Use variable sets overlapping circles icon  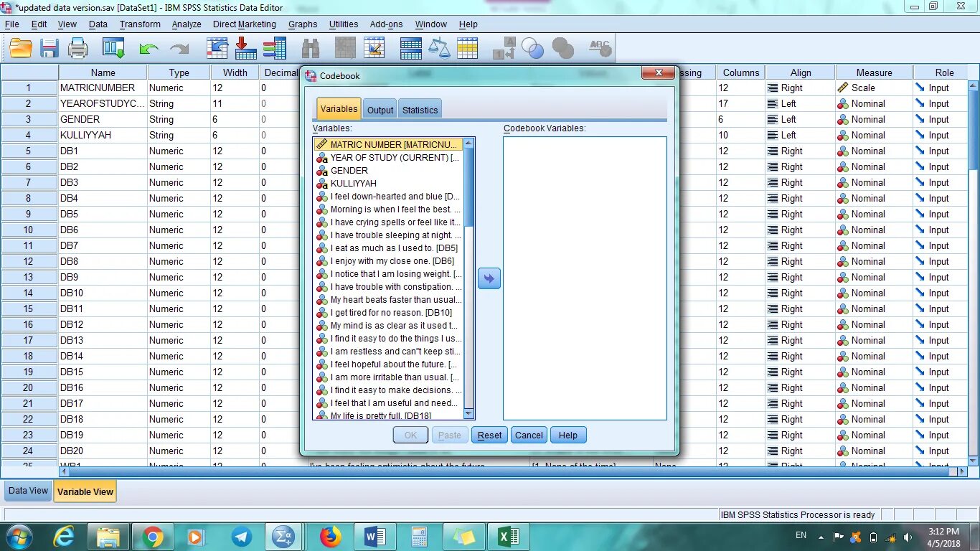(533, 48)
